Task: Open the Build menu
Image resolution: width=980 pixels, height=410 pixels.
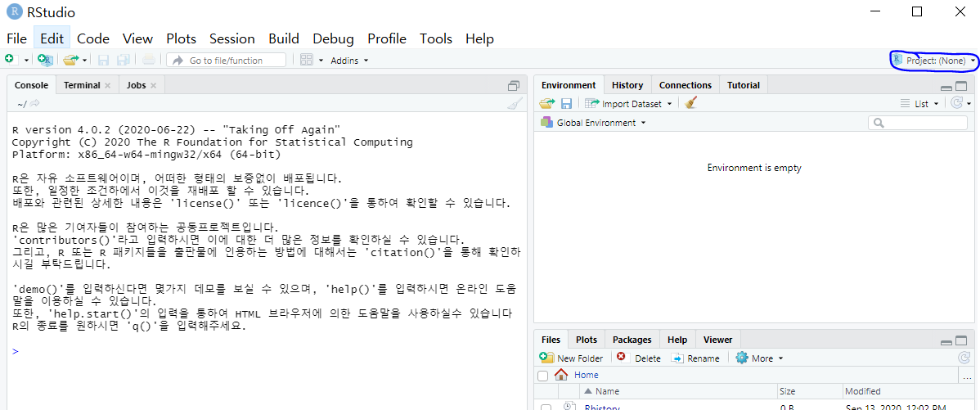Action: 284,38
